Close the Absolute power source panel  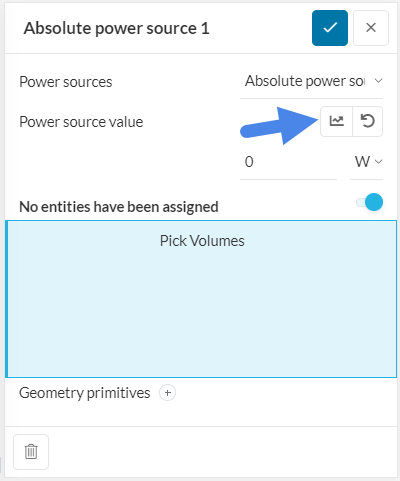371,28
